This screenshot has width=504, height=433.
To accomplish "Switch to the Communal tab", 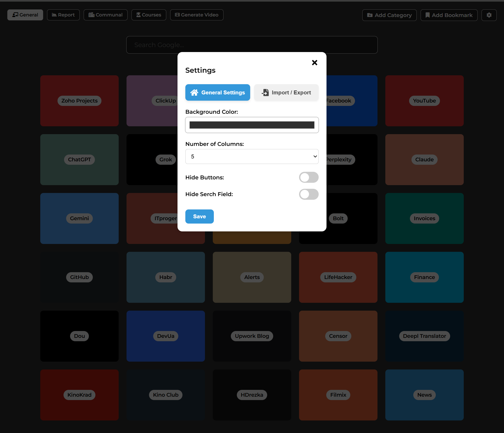I will pyautogui.click(x=105, y=15).
